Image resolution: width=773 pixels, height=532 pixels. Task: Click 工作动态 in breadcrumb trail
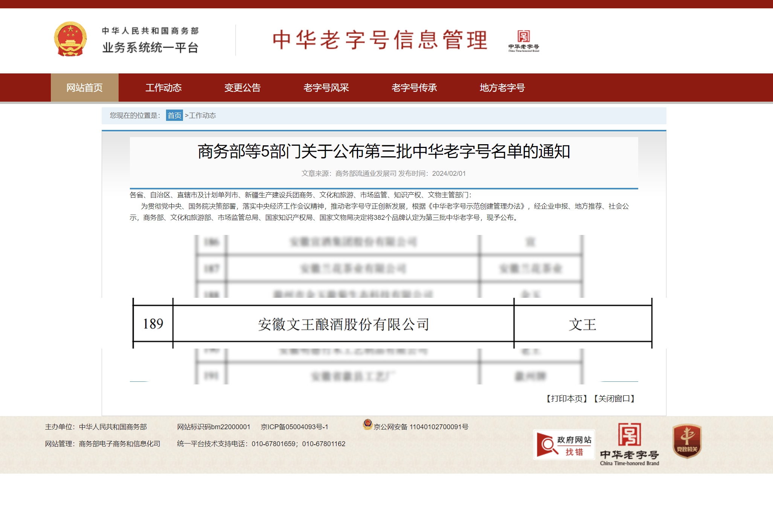(x=203, y=116)
